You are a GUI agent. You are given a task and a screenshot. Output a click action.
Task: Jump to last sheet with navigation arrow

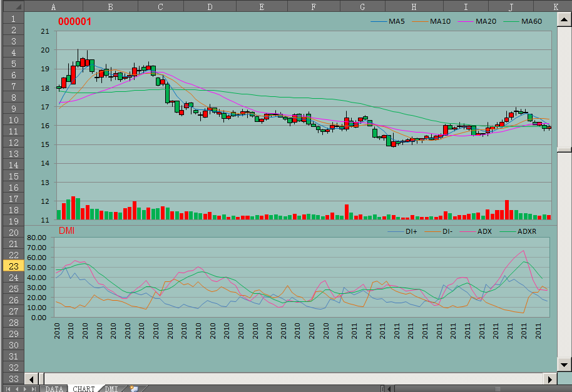pyautogui.click(x=34, y=389)
